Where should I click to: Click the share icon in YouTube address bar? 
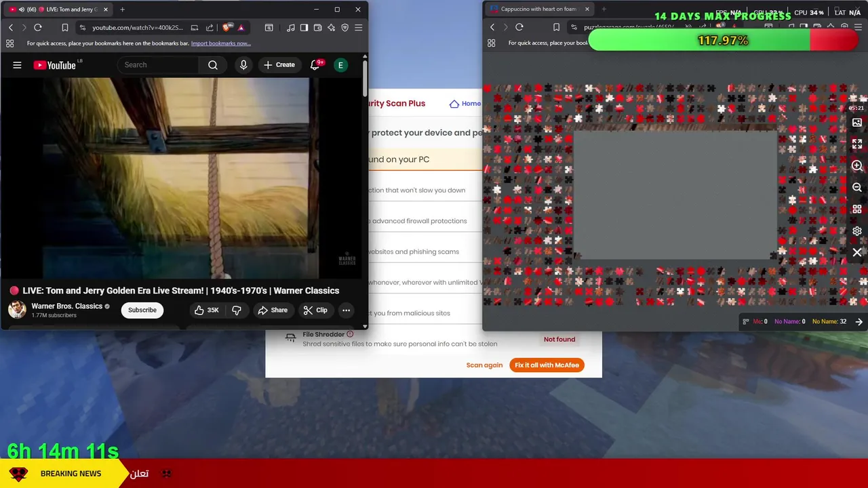[x=210, y=28]
